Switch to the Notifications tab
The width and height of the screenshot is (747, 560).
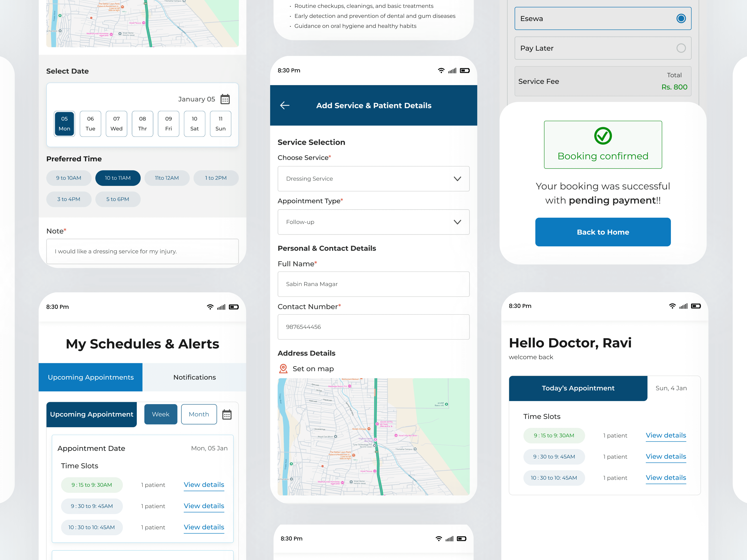coord(195,377)
